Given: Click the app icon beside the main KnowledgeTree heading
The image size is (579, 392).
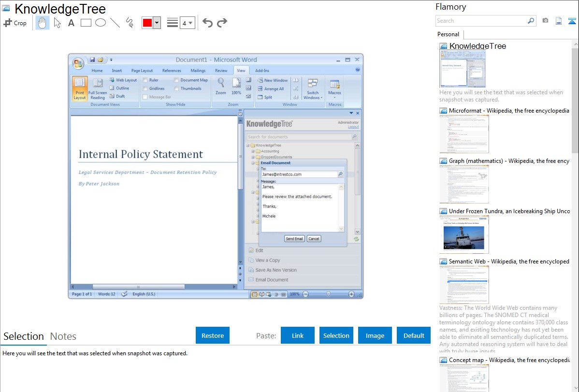Looking at the screenshot, I should click(6, 8).
